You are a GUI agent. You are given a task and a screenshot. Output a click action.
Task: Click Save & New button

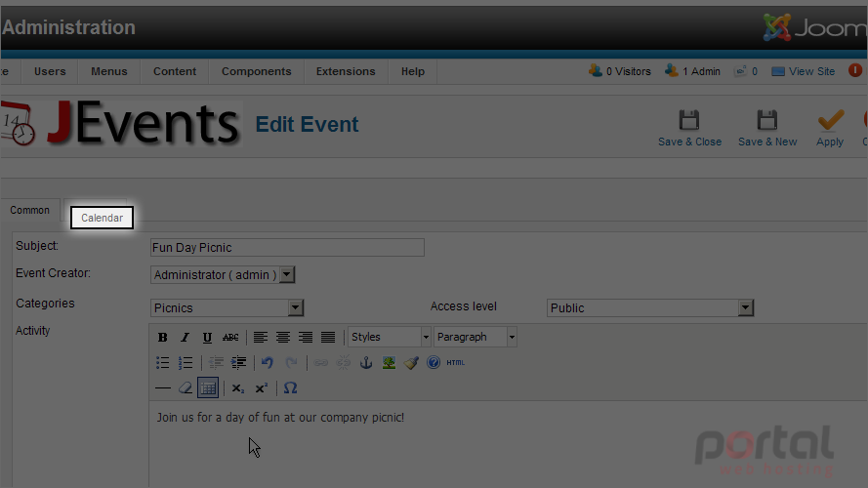[x=767, y=129]
